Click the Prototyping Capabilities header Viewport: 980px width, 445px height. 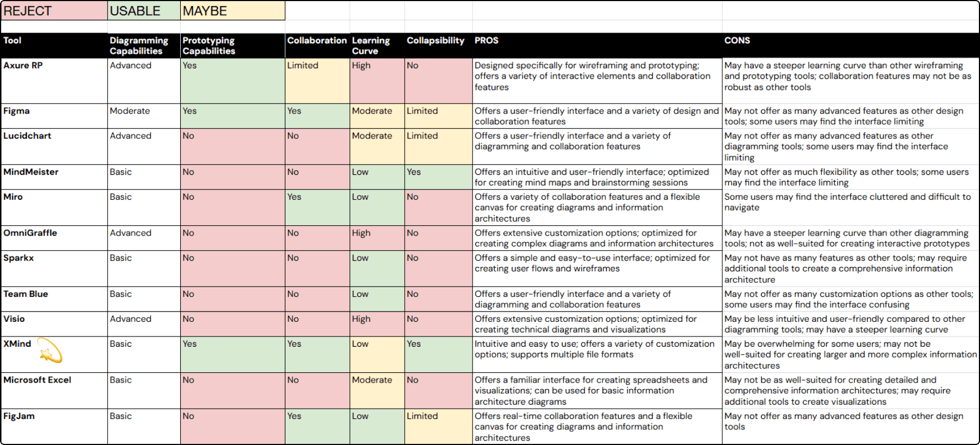[233, 46]
